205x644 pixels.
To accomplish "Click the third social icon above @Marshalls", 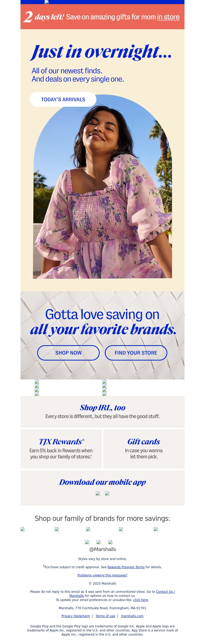I will (x=110, y=542).
